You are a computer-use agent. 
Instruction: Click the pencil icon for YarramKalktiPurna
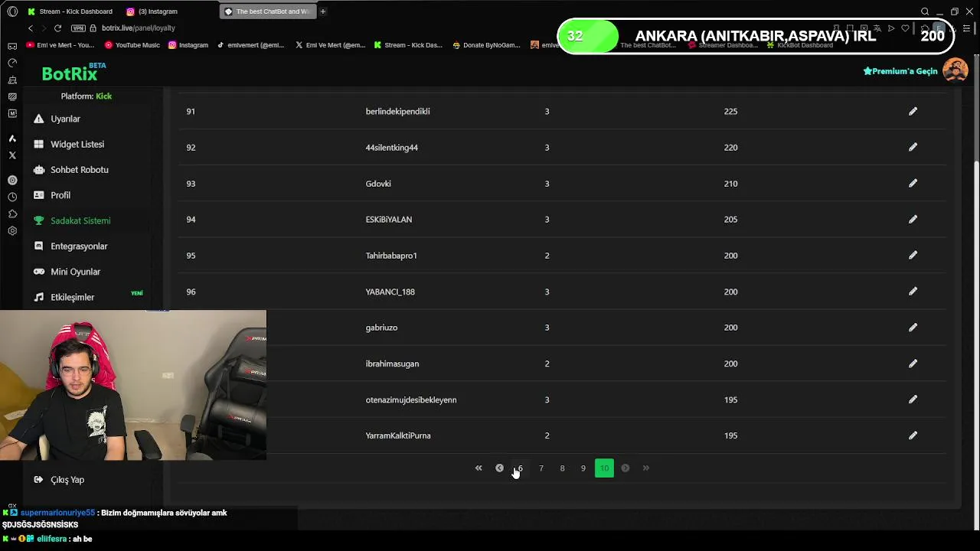click(x=913, y=435)
